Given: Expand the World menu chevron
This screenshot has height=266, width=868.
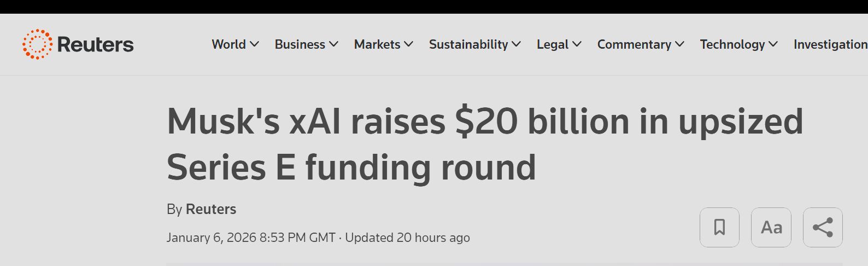Looking at the screenshot, I should point(254,44).
